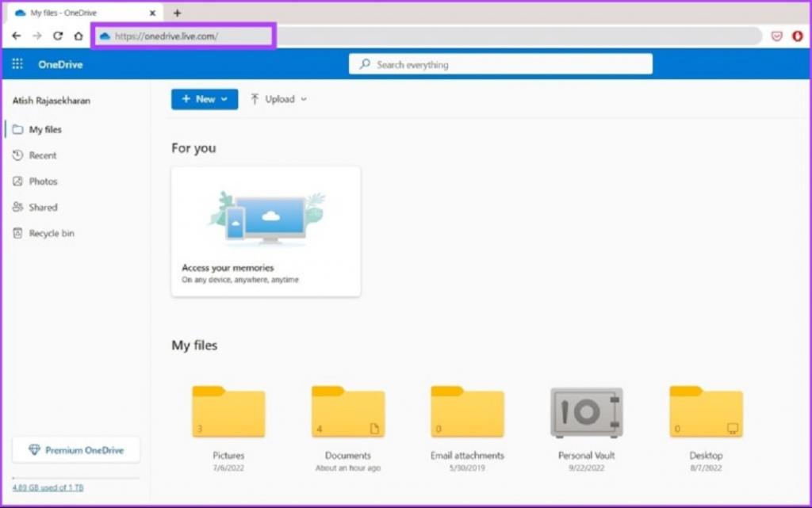Click the Documents folder name
The width and height of the screenshot is (812, 508).
[x=348, y=456]
